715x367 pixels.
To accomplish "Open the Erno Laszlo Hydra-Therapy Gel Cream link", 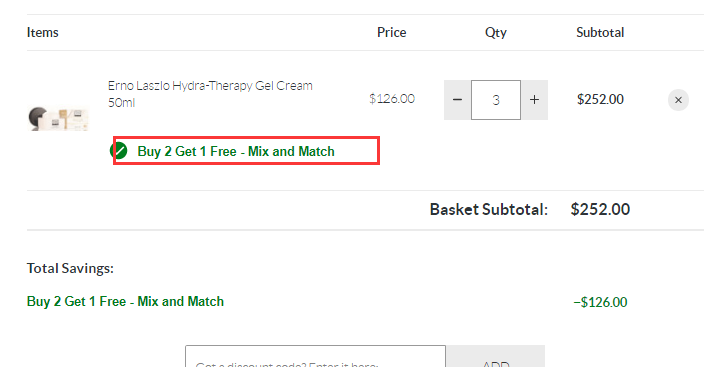I will coord(210,94).
